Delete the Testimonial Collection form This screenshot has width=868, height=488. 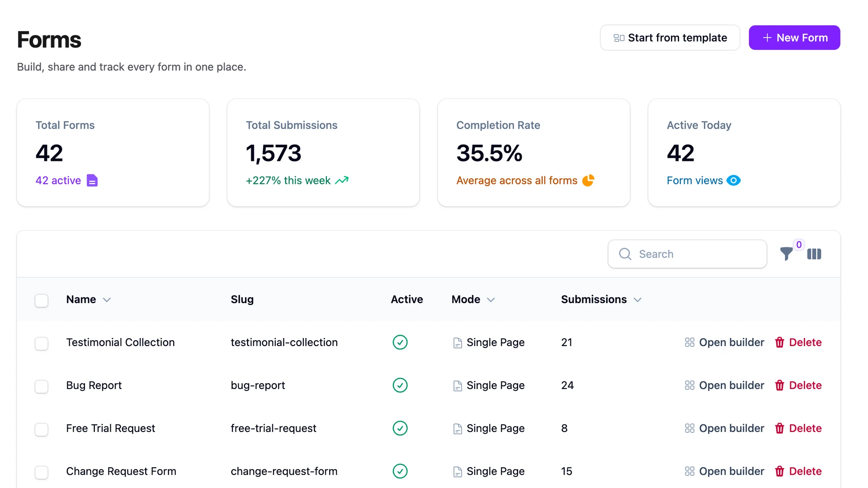click(x=798, y=343)
